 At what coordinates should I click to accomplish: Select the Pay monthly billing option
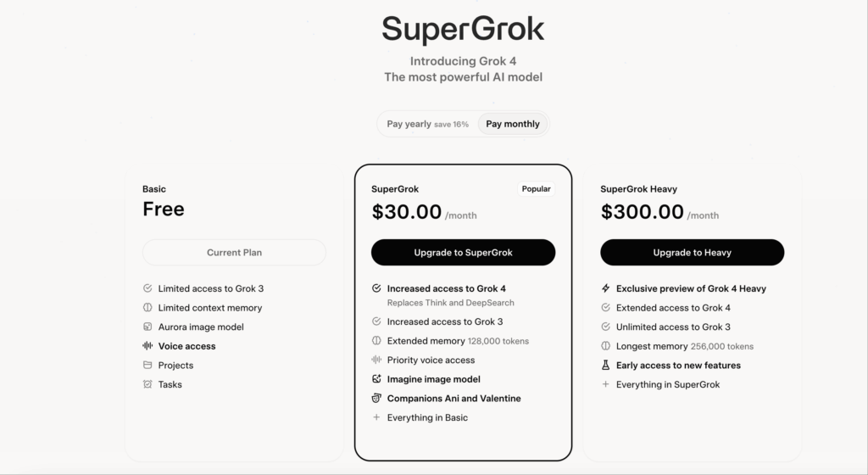point(513,124)
